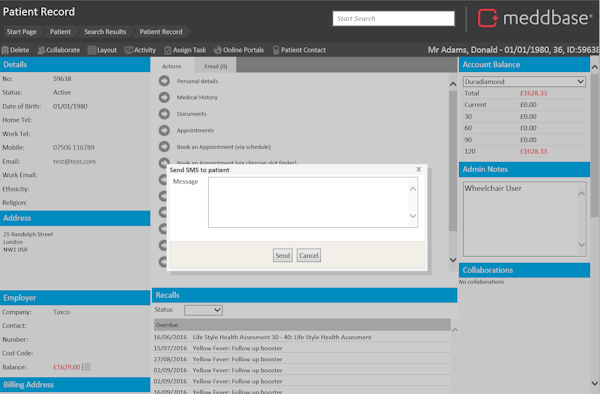This screenshot has width=600, height=394.
Task: Click the Overdue group header
Action: coord(302,325)
